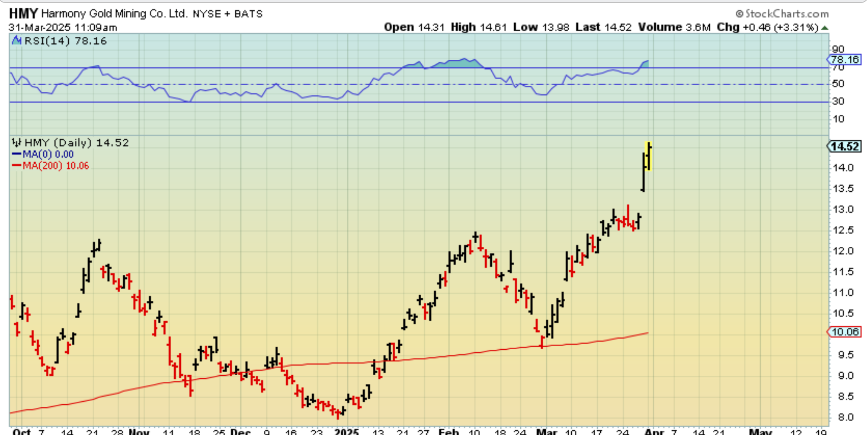This screenshot has width=868, height=435.
Task: Click the 10.5 price axis label
Action: 843,313
